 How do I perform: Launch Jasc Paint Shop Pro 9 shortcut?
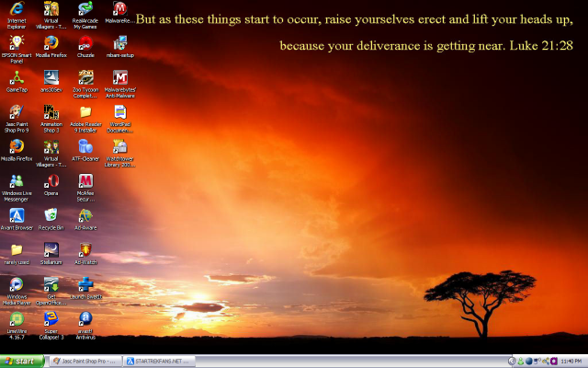coord(16,112)
